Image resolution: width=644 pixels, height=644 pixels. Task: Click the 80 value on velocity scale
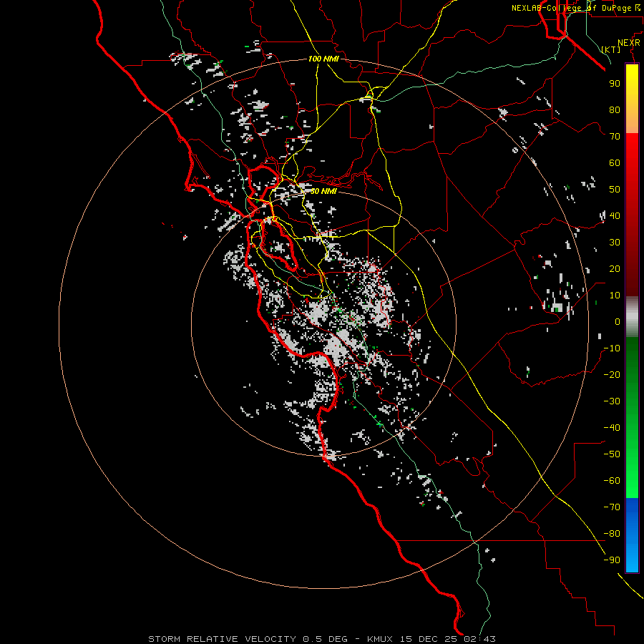[x=615, y=109]
